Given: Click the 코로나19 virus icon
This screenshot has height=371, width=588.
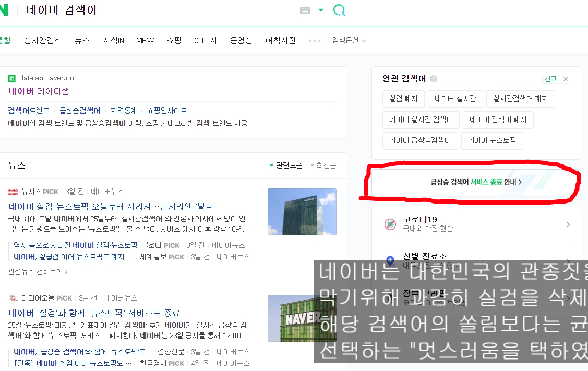Looking at the screenshot, I should click(x=390, y=224).
